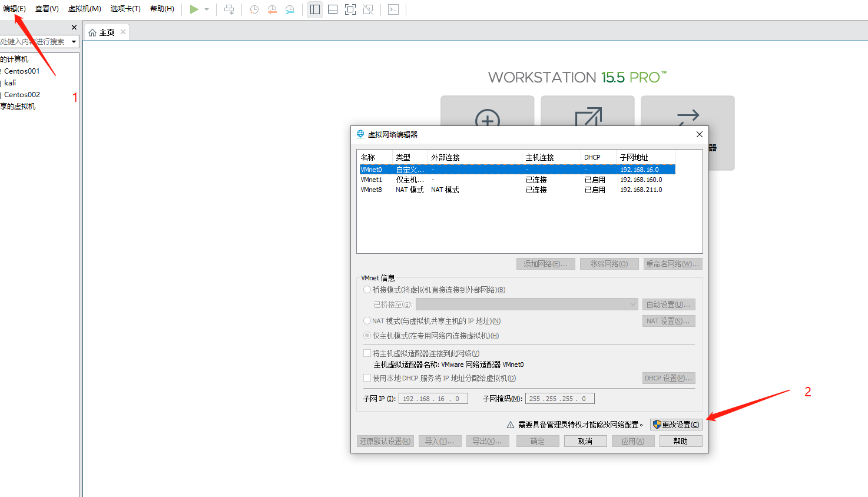Click the DHCP column header
The image size is (868, 497).
pyautogui.click(x=598, y=157)
